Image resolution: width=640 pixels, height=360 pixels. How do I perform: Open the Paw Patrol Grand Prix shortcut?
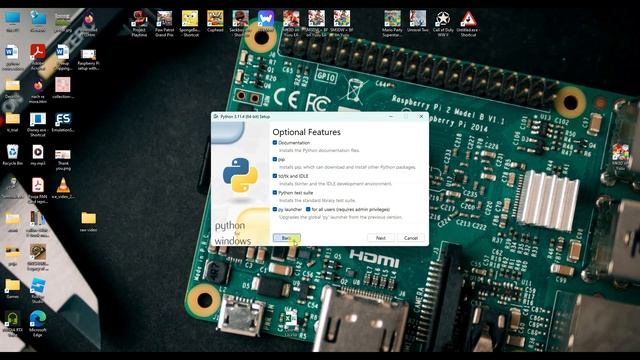pyautogui.click(x=164, y=24)
